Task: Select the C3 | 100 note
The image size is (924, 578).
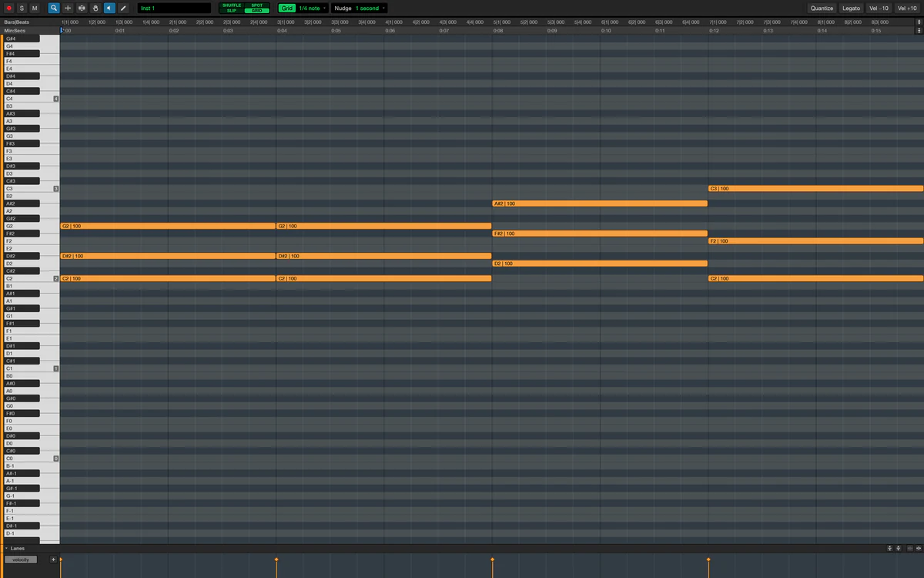Action: point(815,189)
